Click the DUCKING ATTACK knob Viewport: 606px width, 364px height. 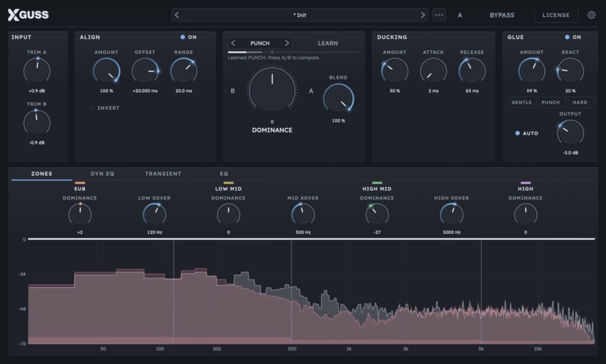click(433, 70)
